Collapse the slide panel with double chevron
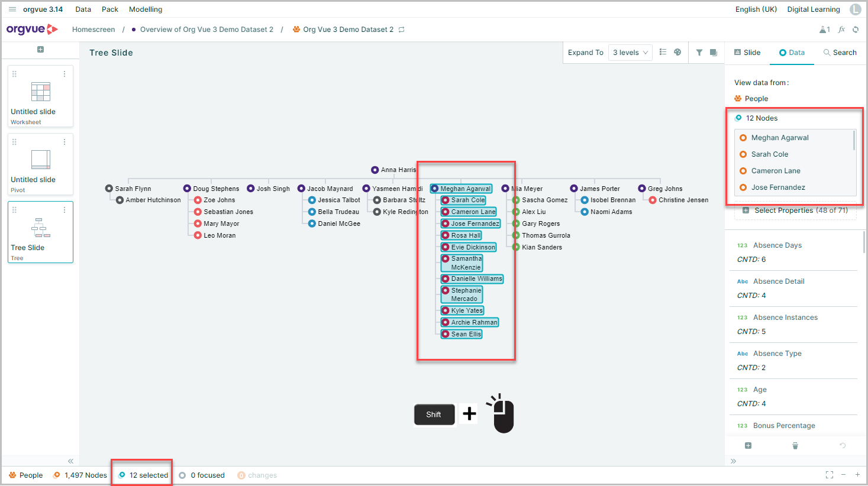Viewport: 868px width, 486px height. point(70,461)
